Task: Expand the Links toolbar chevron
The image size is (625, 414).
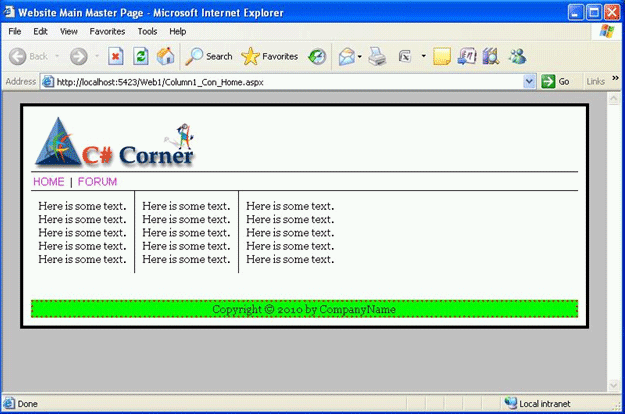Action: point(615,78)
